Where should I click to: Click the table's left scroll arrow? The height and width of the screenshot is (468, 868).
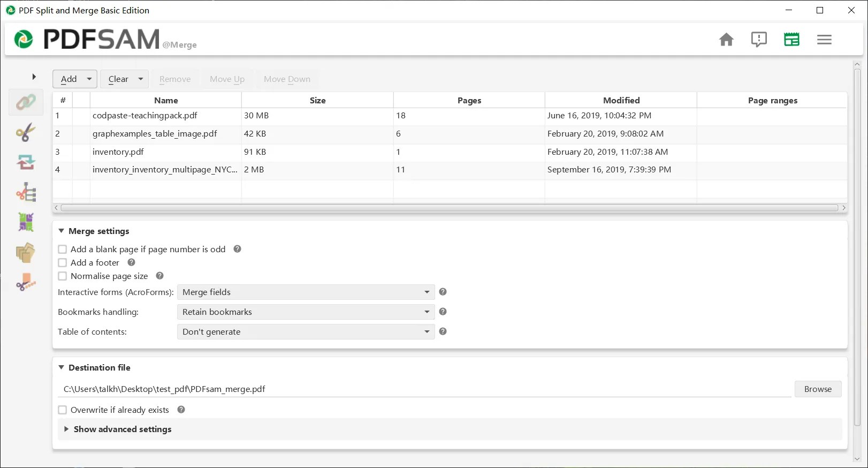pyautogui.click(x=56, y=208)
